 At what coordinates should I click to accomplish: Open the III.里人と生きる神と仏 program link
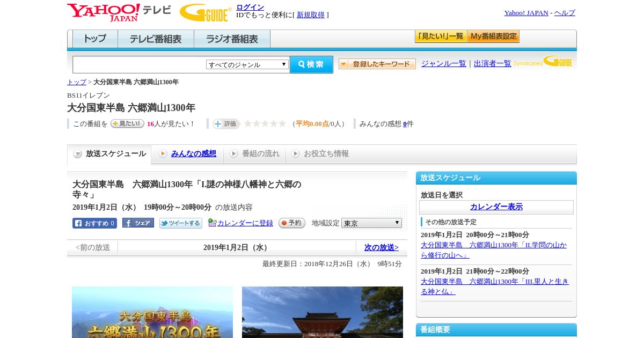click(x=495, y=286)
